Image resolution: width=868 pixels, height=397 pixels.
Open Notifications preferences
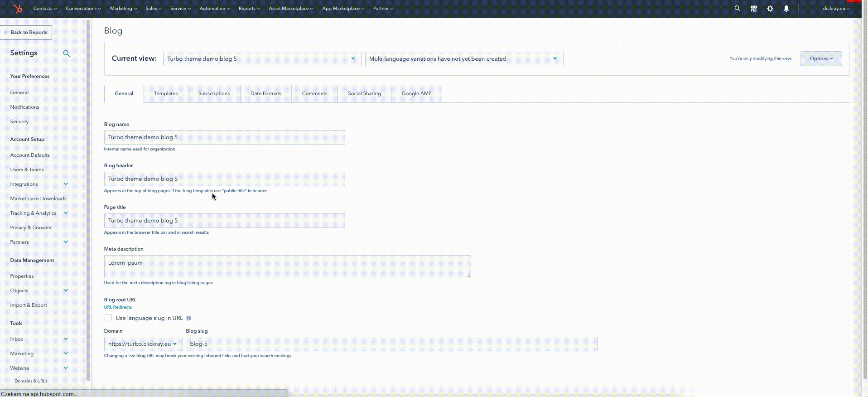tap(24, 107)
